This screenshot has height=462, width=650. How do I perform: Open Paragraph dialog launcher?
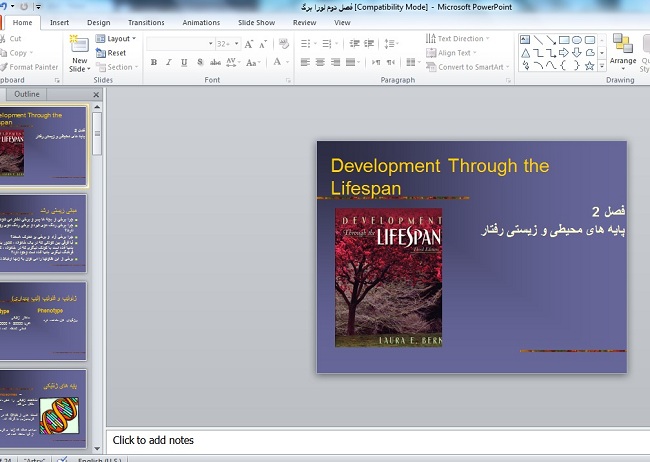508,80
